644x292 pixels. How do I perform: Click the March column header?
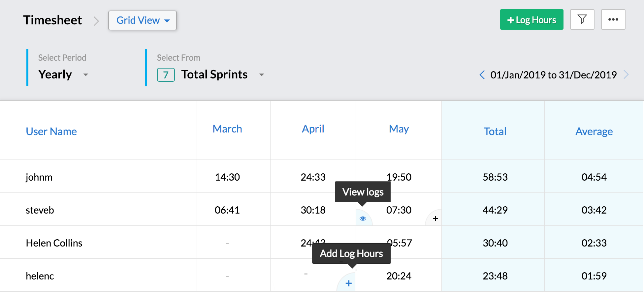(x=227, y=129)
